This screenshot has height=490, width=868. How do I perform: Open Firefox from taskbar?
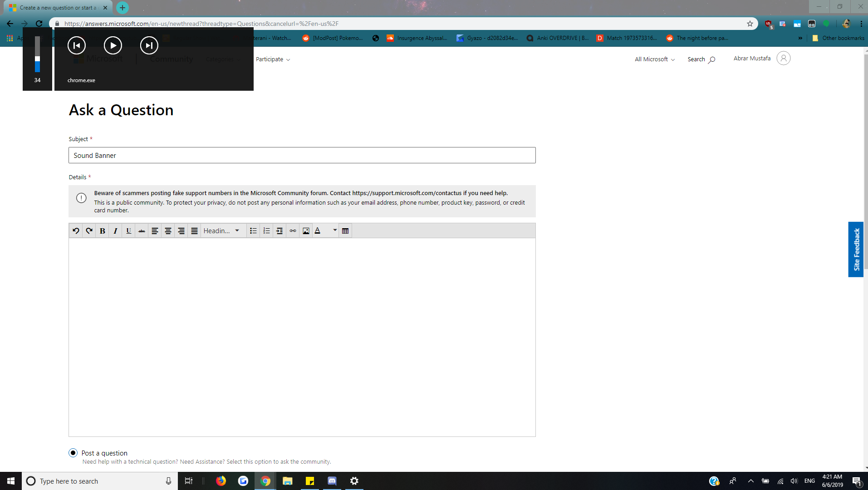[221, 481]
